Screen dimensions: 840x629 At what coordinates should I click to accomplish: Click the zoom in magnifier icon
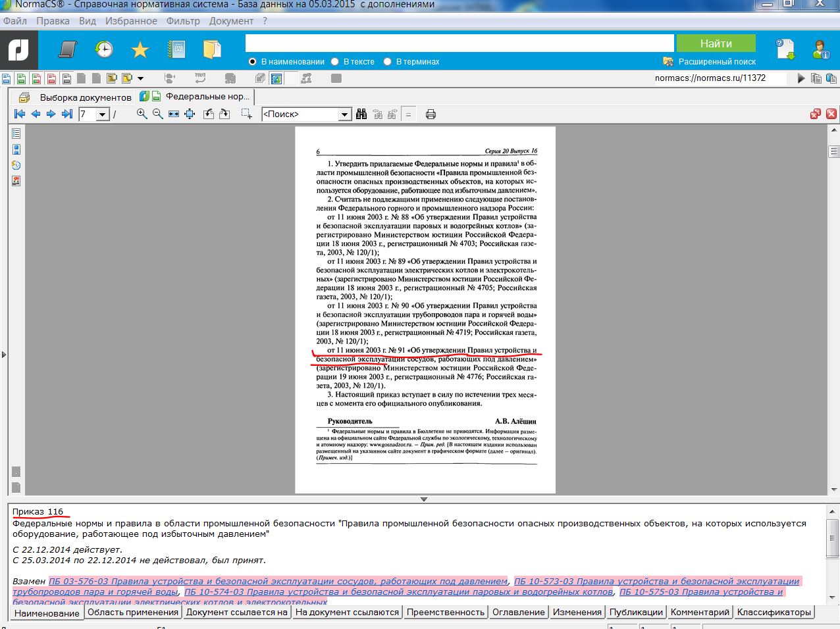tap(142, 114)
